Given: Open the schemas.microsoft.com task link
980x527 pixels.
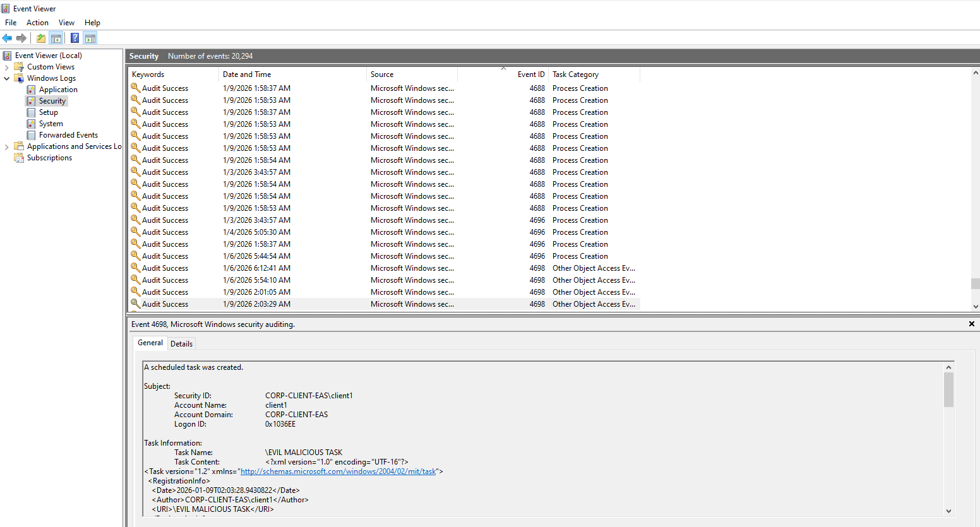Looking at the screenshot, I should click(x=338, y=471).
